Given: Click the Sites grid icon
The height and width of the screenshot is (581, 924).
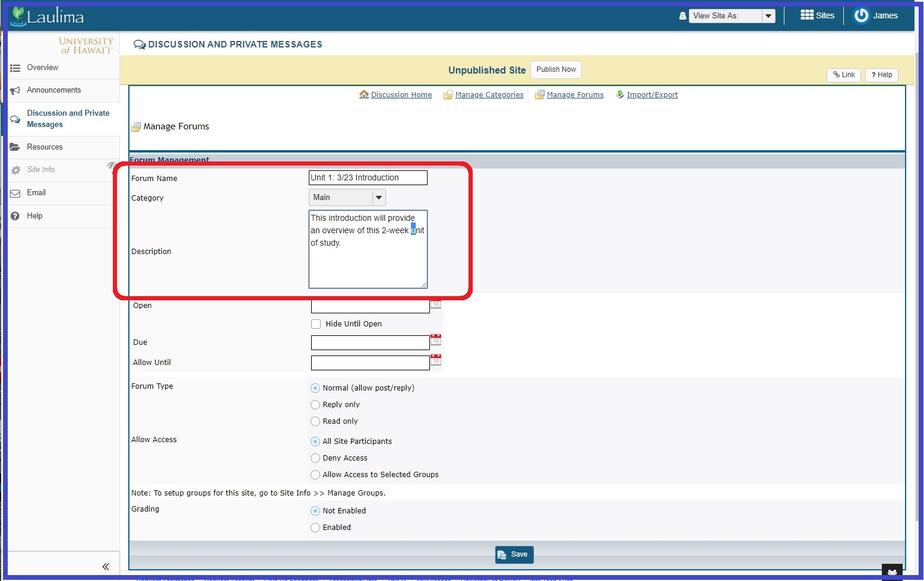Looking at the screenshot, I should [x=806, y=15].
